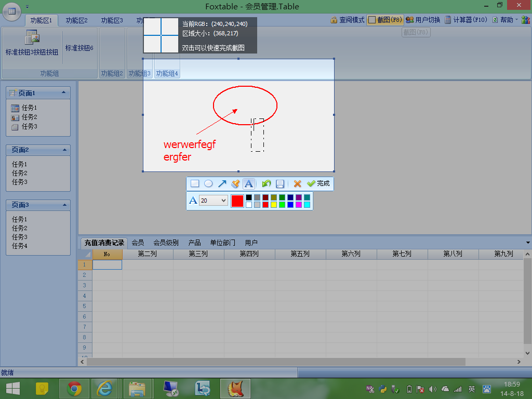Switch to 会员 table tab
Screen dimensions: 532x399
pos(138,243)
